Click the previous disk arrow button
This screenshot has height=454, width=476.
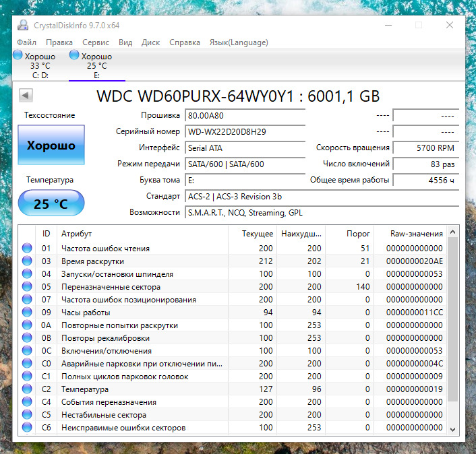pos(26,96)
